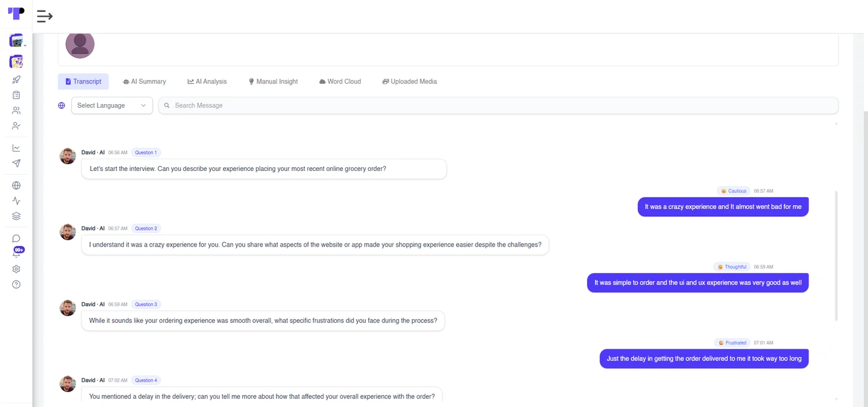Click the globe translate icon beside language selector
This screenshot has width=868, height=407.
coord(61,105)
